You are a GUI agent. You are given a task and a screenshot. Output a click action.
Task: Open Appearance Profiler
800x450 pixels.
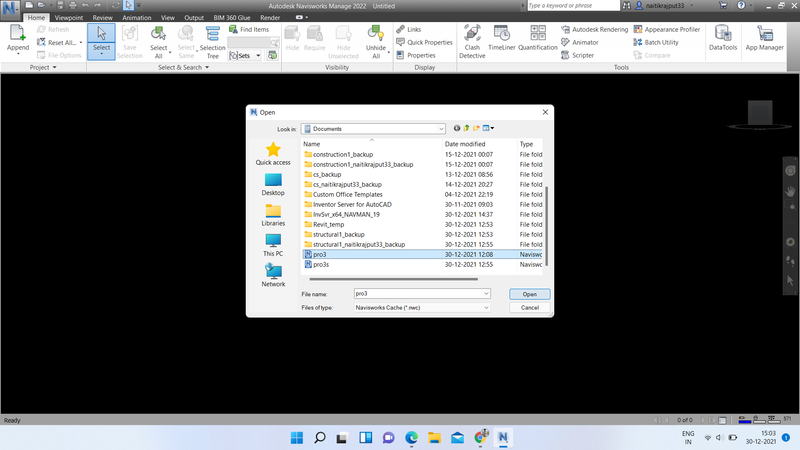tap(667, 30)
